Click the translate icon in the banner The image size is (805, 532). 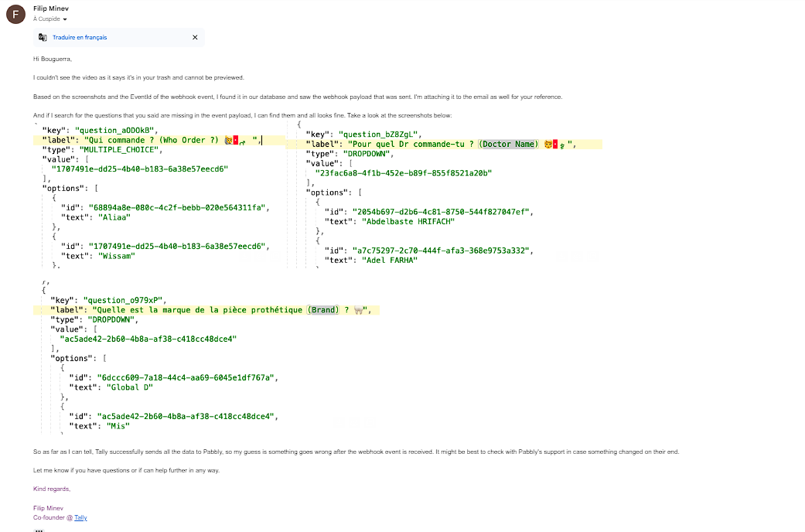pyautogui.click(x=43, y=37)
